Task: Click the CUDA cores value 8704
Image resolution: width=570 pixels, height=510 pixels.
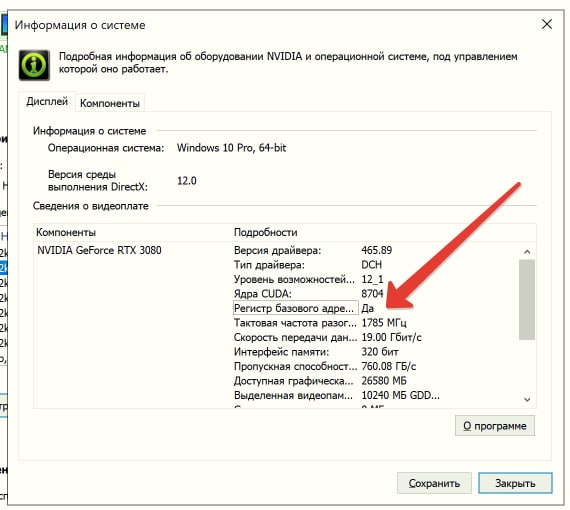Action: [372, 294]
